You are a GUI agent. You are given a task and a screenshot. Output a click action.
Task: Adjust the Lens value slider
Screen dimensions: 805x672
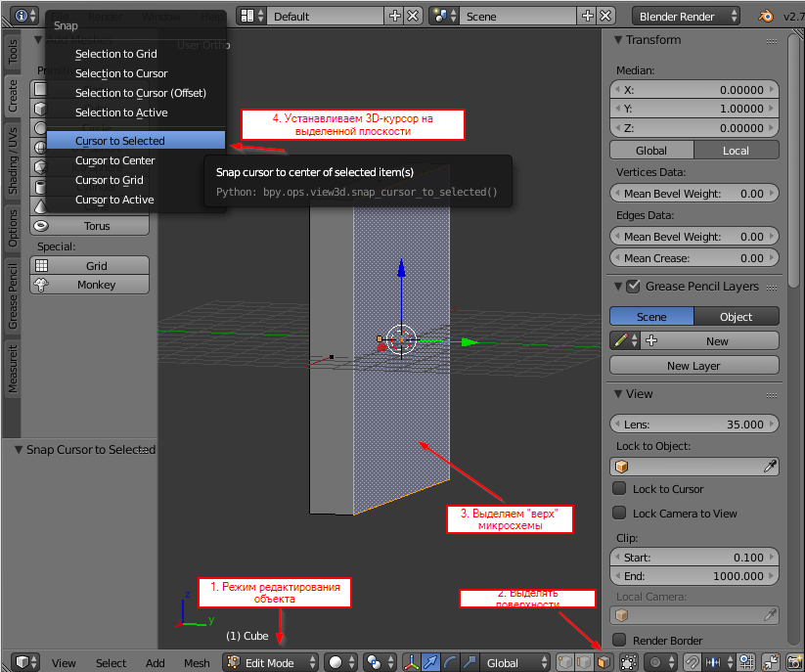pyautogui.click(x=694, y=424)
